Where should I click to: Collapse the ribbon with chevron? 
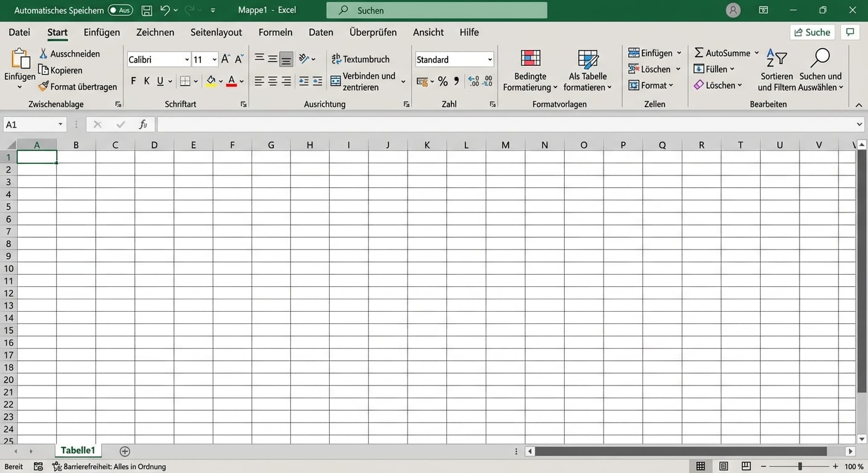(859, 105)
